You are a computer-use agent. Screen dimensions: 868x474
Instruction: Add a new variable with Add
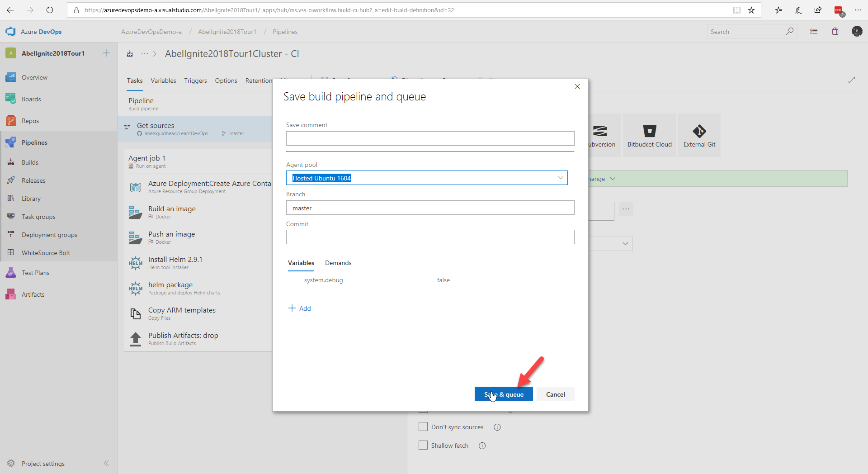click(x=300, y=308)
